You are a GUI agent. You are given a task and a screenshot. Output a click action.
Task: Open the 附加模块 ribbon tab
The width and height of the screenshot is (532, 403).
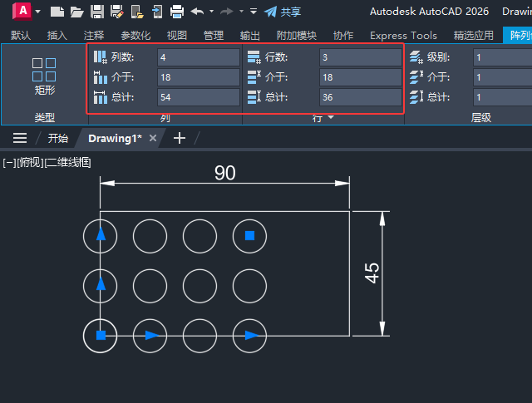tap(297, 35)
